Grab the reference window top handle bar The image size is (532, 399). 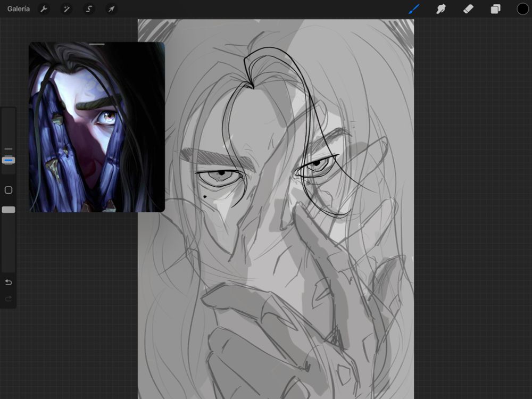click(x=97, y=44)
